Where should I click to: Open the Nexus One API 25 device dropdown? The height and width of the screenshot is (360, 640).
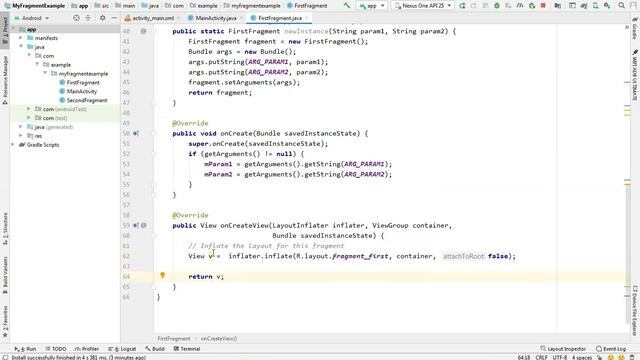tap(423, 6)
